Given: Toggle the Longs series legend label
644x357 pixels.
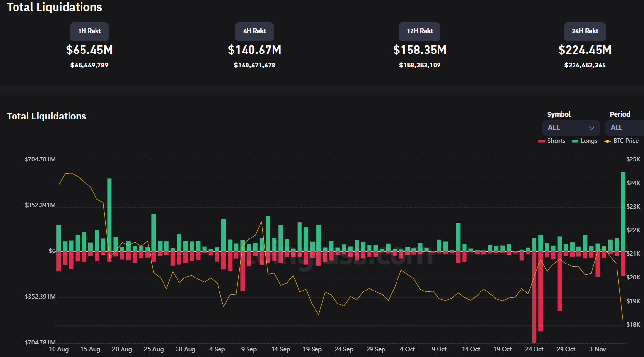Looking at the screenshot, I should [x=589, y=141].
